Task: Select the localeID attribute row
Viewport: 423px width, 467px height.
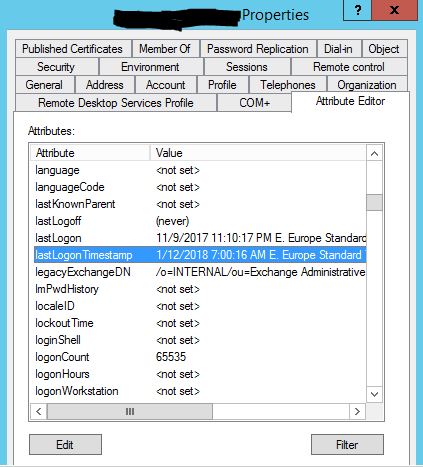Action: click(199, 306)
